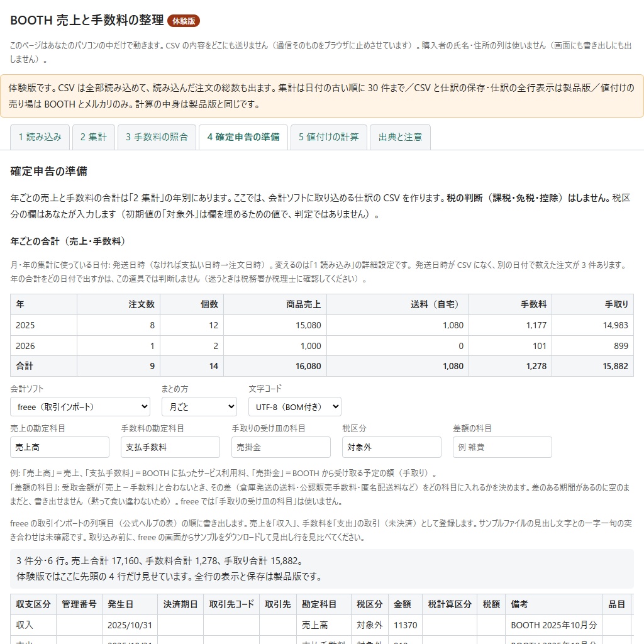Go to the 5 値付けの計算 tab
The image size is (644, 644).
(x=328, y=136)
